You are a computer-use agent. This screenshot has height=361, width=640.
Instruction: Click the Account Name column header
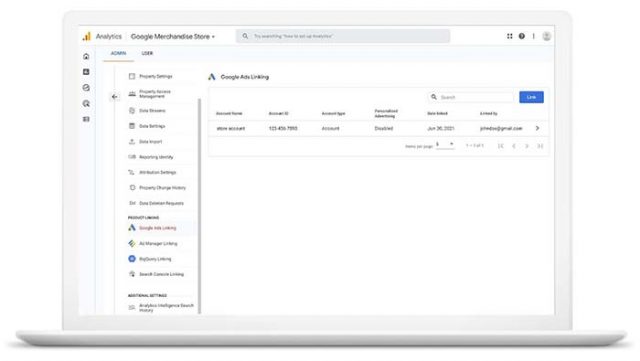coord(229,114)
